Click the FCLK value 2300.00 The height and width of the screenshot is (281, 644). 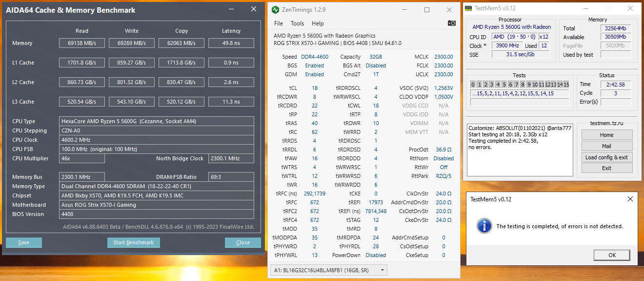(443, 65)
